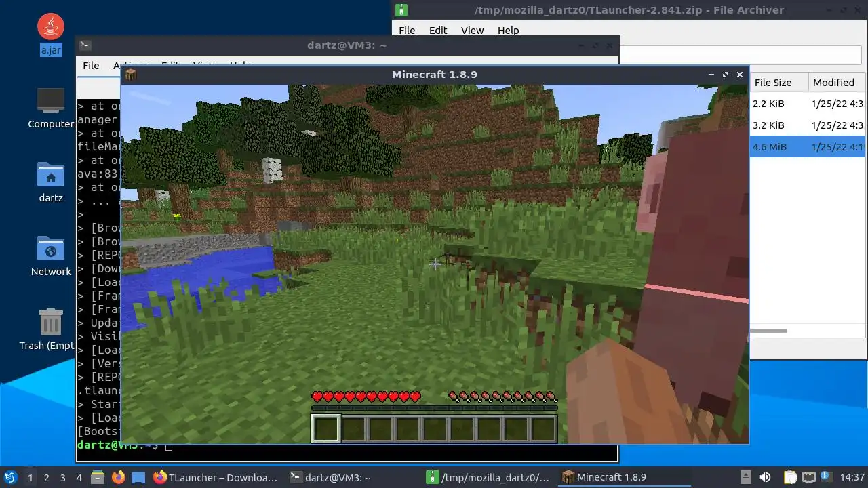Click the first health heart icon

pyautogui.click(x=317, y=396)
